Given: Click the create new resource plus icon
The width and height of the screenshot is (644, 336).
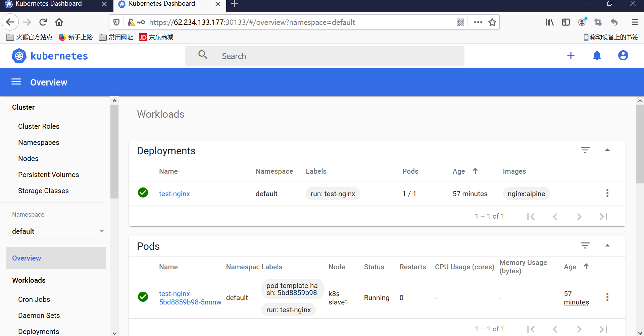Looking at the screenshot, I should pyautogui.click(x=571, y=55).
